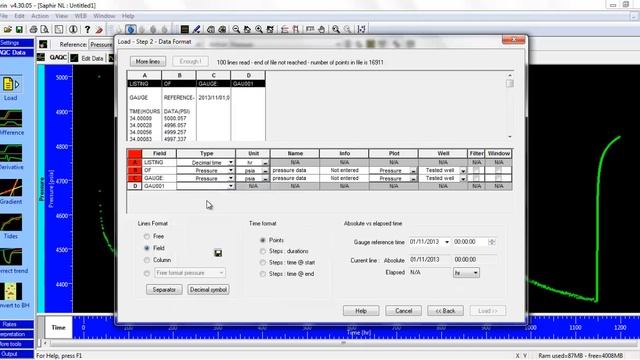
Task: Open the Action menu
Action: [40, 16]
